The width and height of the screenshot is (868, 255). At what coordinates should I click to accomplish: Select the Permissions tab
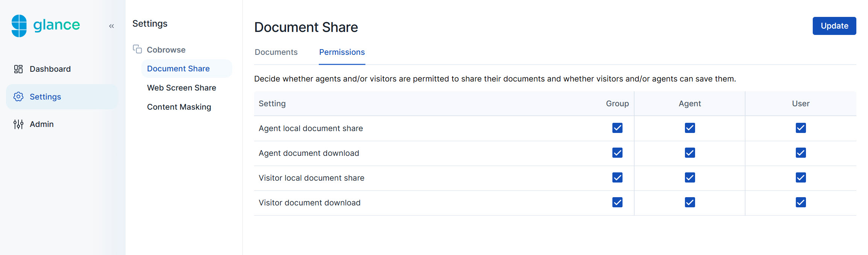point(342,52)
